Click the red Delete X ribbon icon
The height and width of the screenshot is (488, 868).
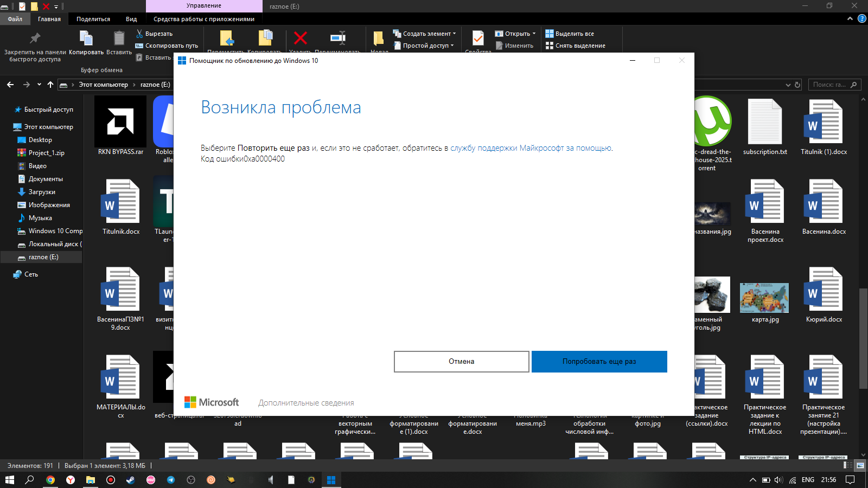click(300, 38)
